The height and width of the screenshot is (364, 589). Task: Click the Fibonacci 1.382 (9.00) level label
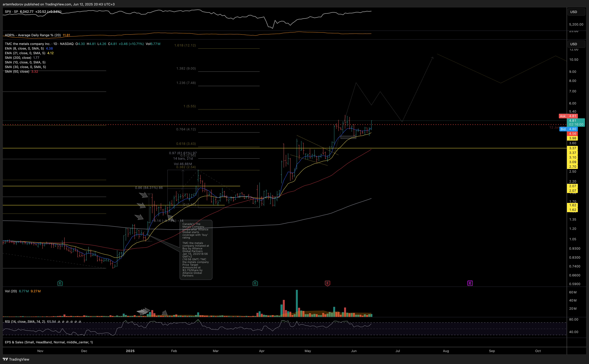(186, 68)
